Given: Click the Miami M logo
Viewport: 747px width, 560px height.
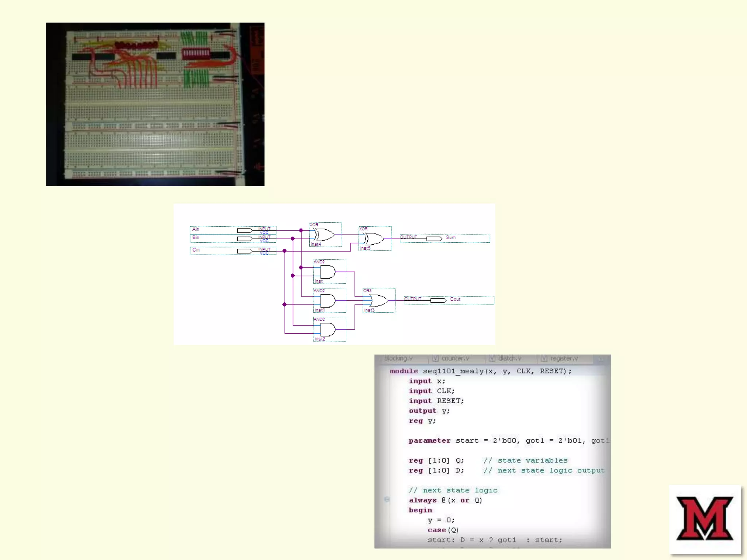Looking at the screenshot, I should (x=705, y=518).
